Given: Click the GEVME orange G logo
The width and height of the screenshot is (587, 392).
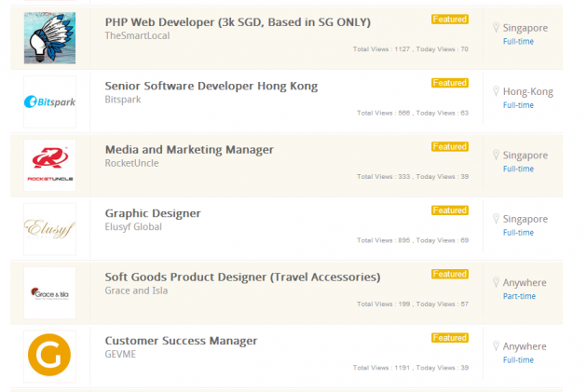Looking at the screenshot, I should [x=49, y=356].
